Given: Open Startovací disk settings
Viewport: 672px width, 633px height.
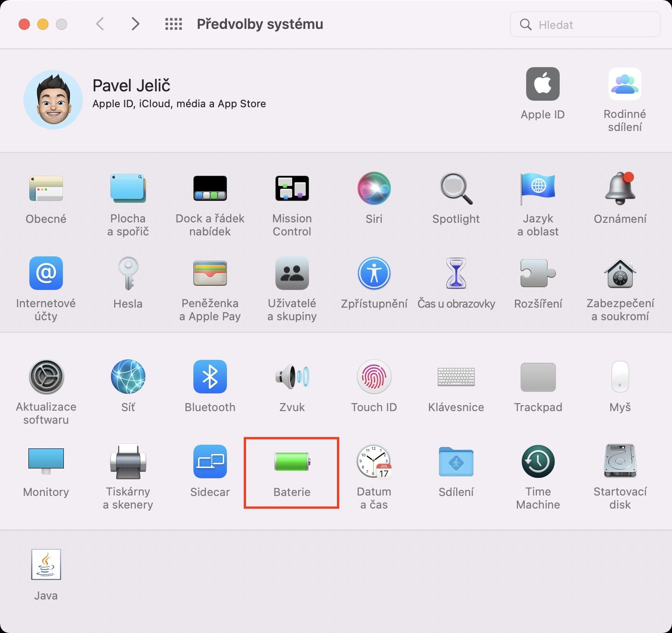Looking at the screenshot, I should click(x=620, y=461).
